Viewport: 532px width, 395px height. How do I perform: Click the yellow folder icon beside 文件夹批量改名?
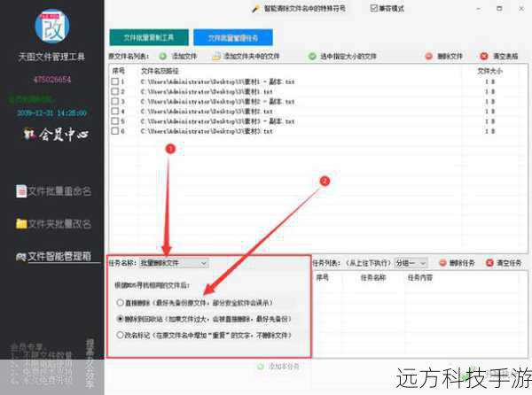coord(21,224)
